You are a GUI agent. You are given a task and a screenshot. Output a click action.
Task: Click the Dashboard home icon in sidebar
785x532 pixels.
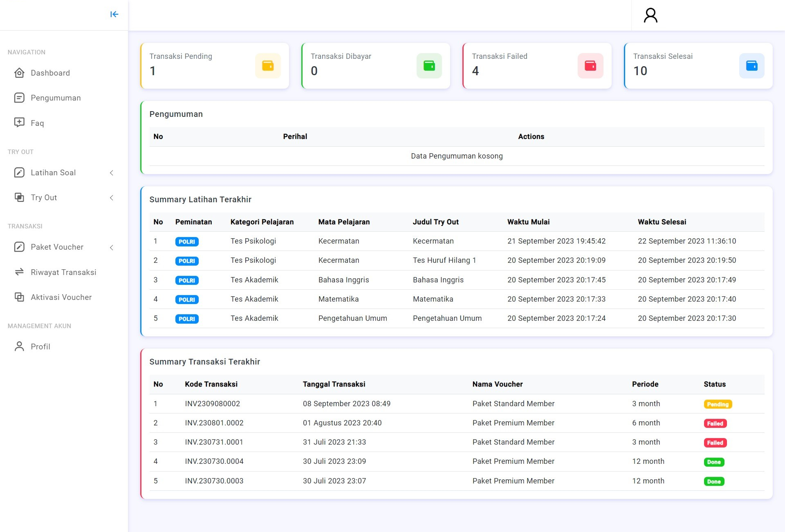coord(19,73)
